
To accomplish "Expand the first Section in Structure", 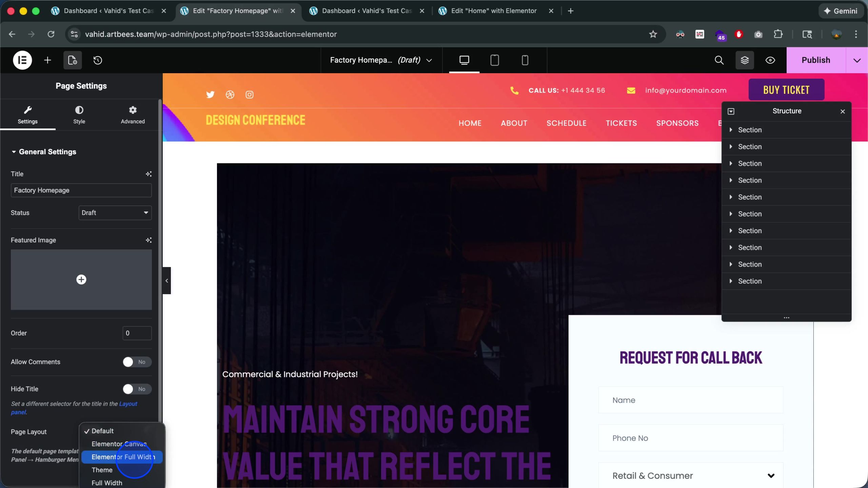I will click(x=731, y=130).
